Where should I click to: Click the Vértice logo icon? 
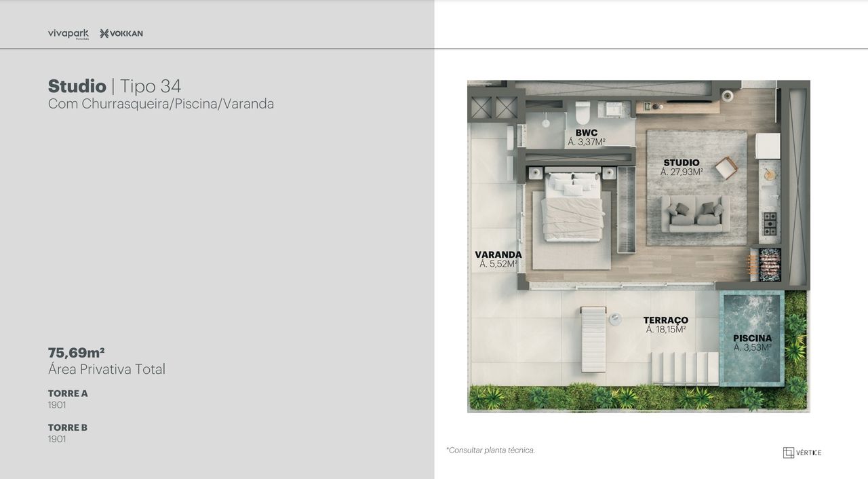click(788, 453)
